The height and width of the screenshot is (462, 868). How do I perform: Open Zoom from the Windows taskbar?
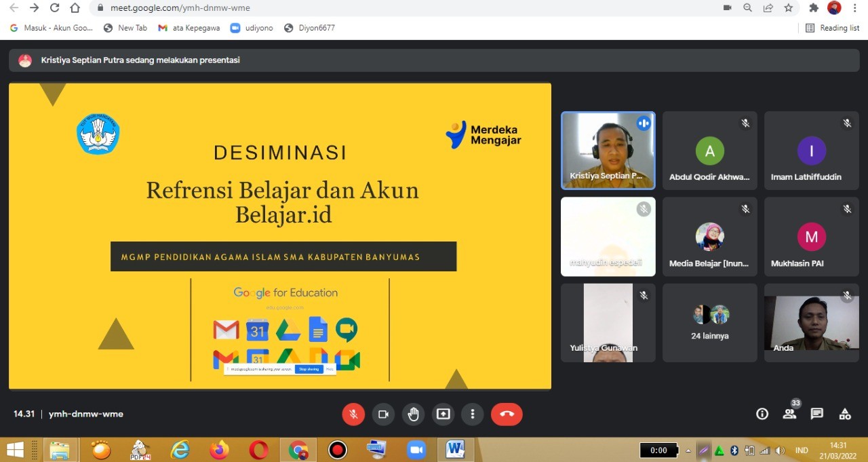click(416, 450)
